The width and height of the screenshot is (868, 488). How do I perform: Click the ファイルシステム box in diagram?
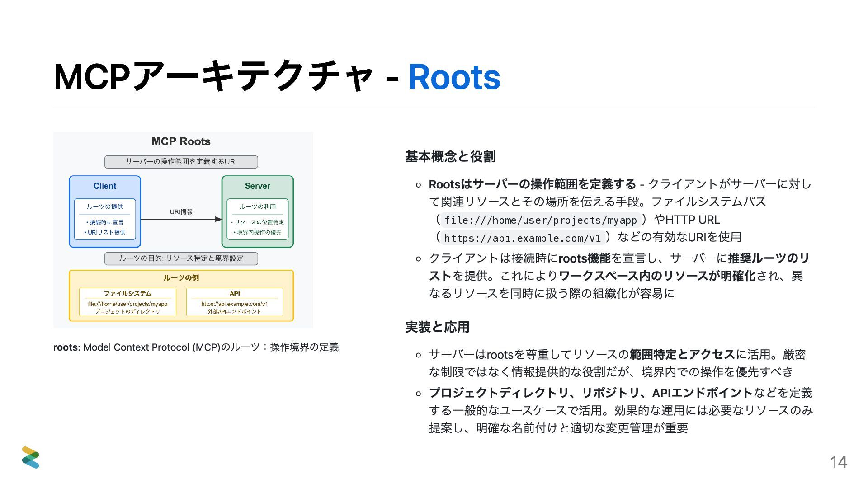pyautogui.click(x=127, y=302)
